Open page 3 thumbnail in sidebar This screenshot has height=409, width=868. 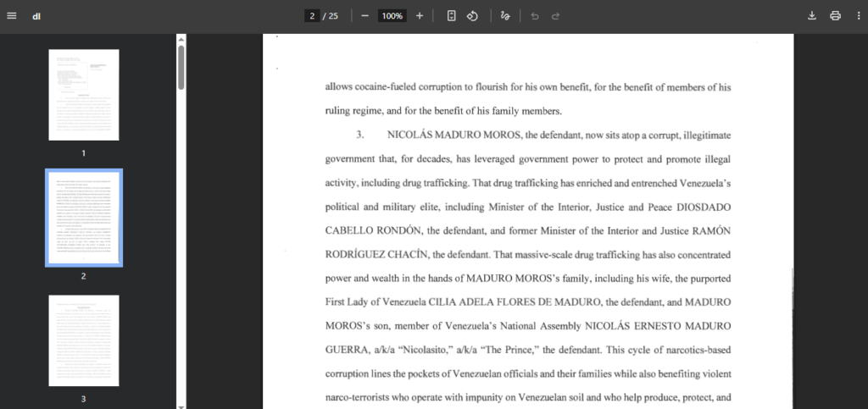point(84,340)
